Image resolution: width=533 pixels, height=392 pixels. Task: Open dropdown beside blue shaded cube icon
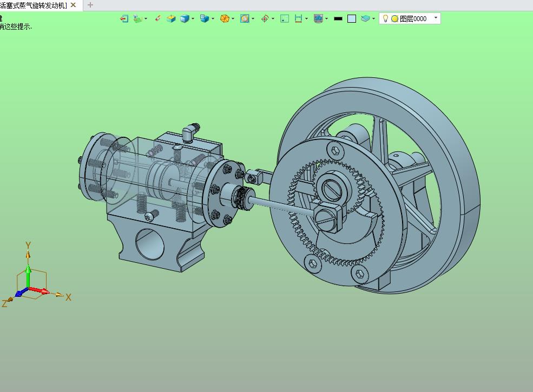193,19
